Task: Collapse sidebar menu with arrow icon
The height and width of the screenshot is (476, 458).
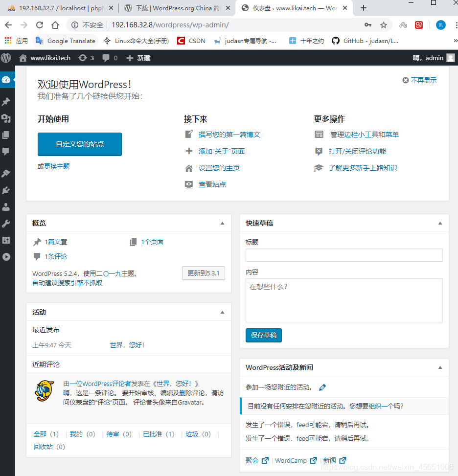Action: [x=6, y=257]
